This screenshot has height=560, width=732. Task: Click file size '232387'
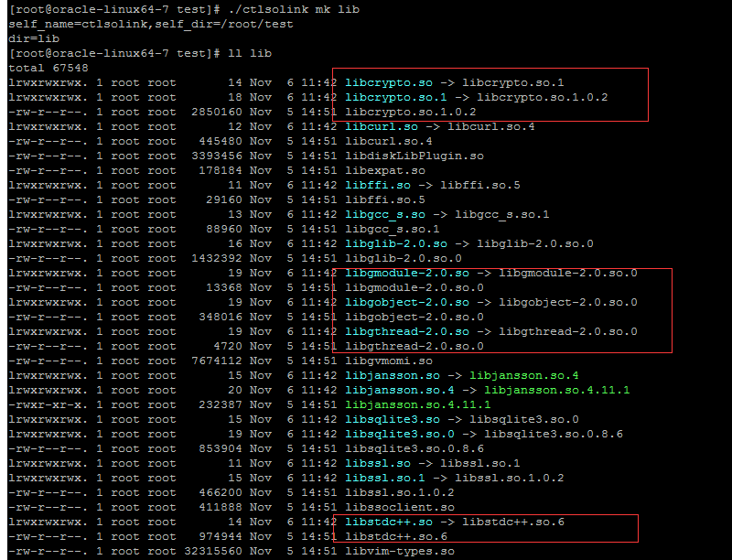(221, 404)
